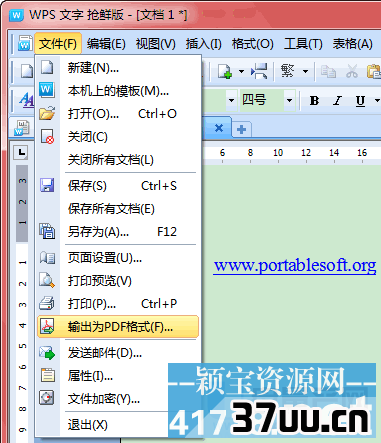Click the horizontal ruler at mark 10
This screenshot has width=381, height=443.
278,153
